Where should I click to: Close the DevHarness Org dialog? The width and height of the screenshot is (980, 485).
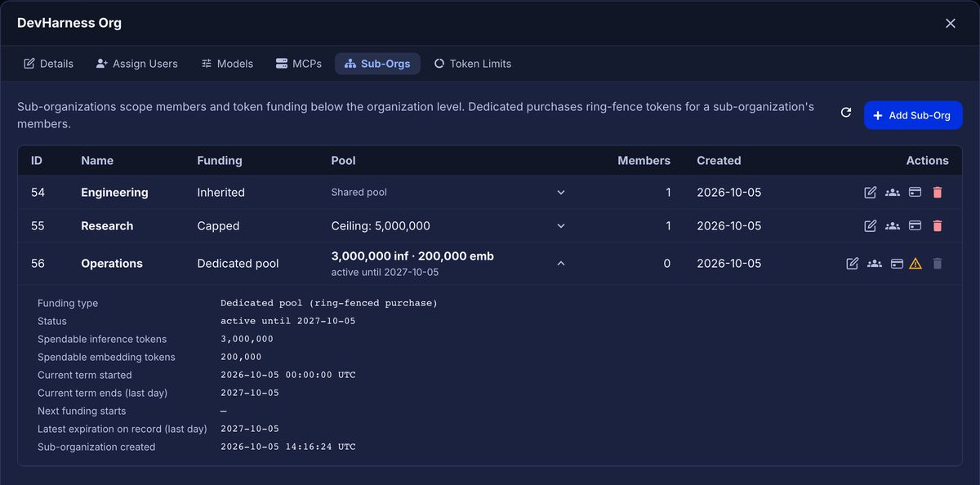point(951,24)
